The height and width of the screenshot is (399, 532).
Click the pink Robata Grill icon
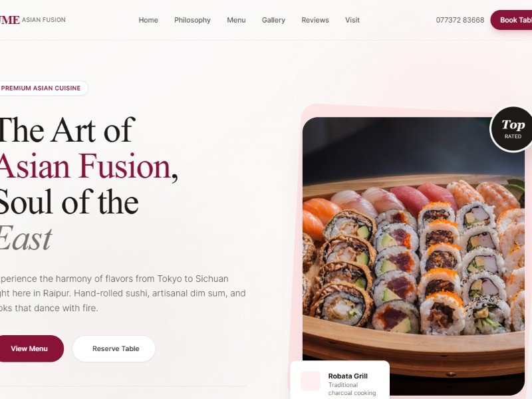tap(311, 380)
